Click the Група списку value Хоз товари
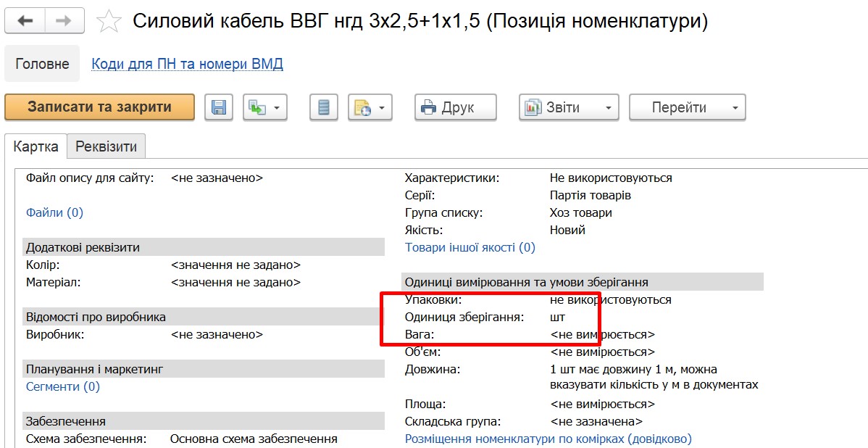 tap(580, 212)
